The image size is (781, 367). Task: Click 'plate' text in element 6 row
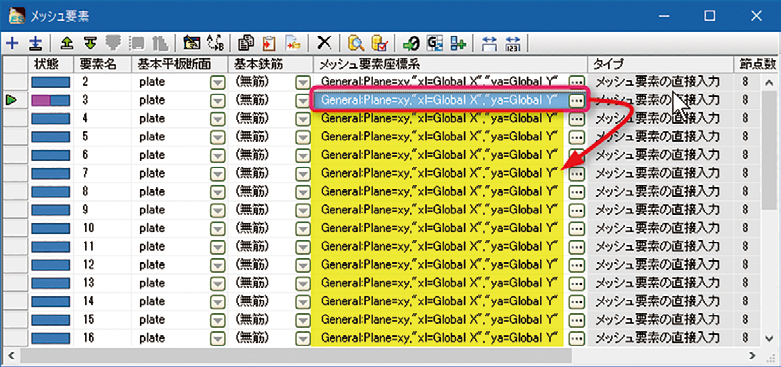coord(152,155)
